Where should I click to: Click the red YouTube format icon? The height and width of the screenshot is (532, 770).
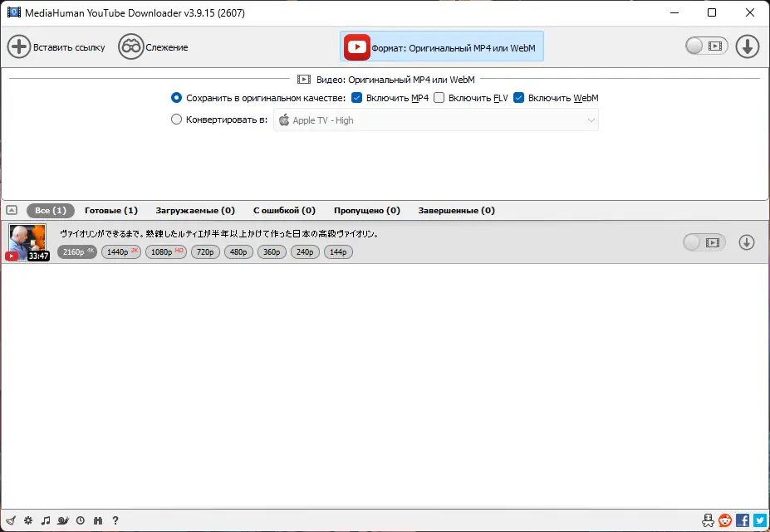point(357,47)
